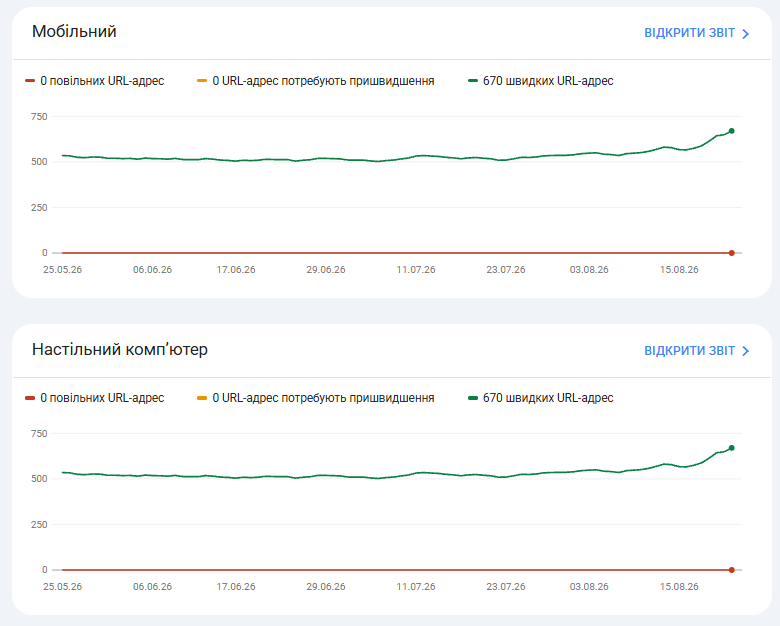Click the Мобільний card heading
The image size is (780, 626).
[x=74, y=31]
